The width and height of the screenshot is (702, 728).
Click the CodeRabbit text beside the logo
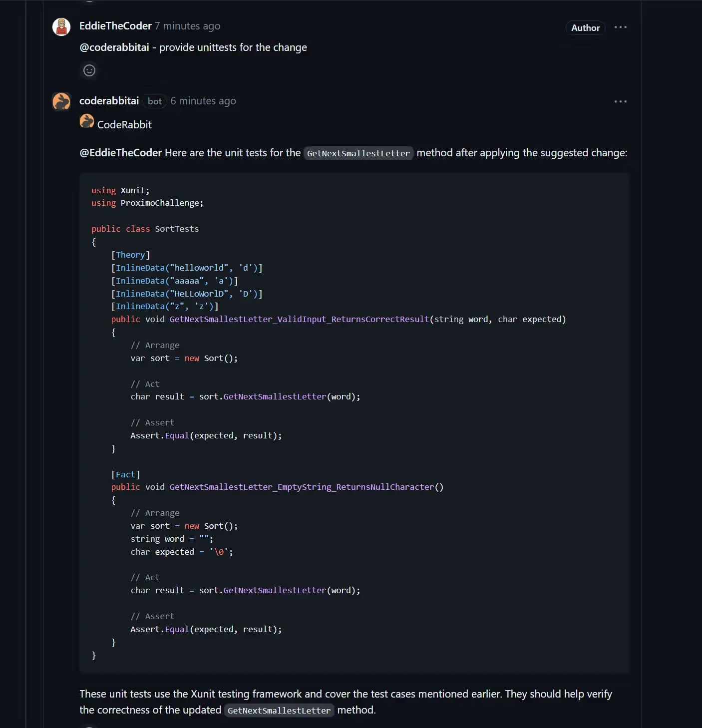(x=124, y=125)
